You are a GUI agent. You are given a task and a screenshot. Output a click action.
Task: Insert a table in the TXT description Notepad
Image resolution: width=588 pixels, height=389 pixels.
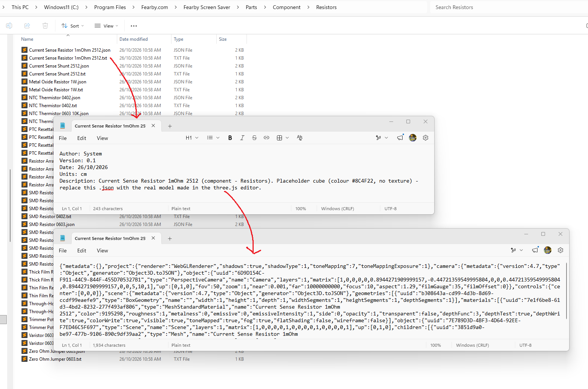click(279, 138)
